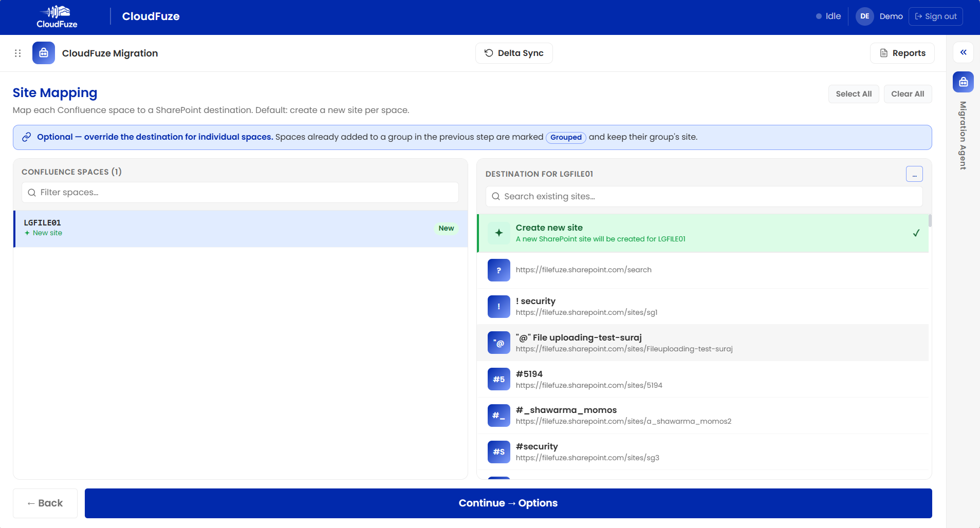Click the exclamation site icon
Viewport: 980px width, 528px height.
(x=498, y=307)
